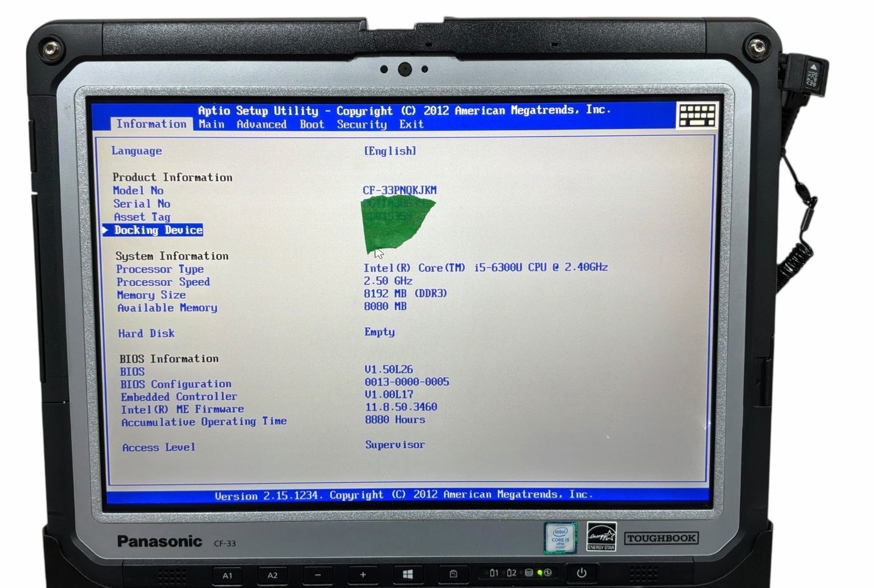This screenshot has width=874, height=588.
Task: Click the V1.00L17 value
Action: [389, 394]
